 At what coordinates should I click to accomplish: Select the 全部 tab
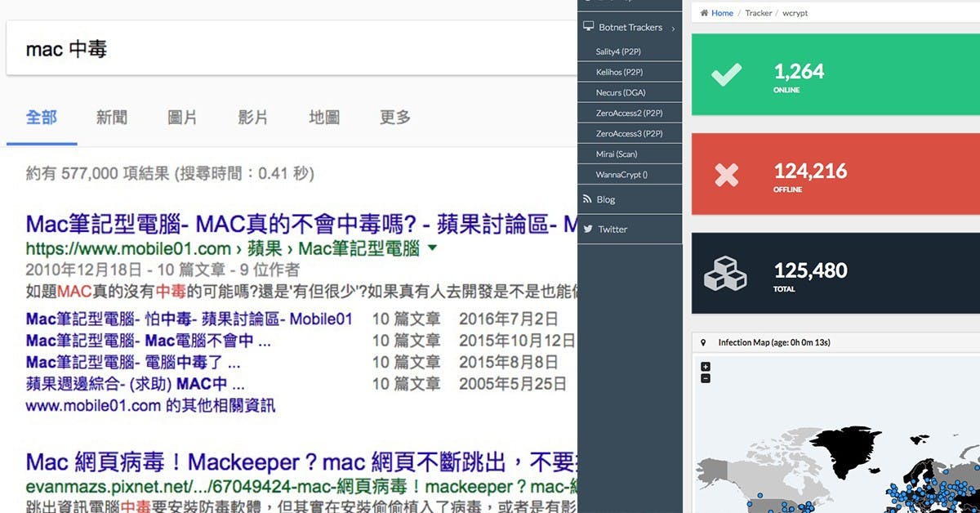point(42,117)
